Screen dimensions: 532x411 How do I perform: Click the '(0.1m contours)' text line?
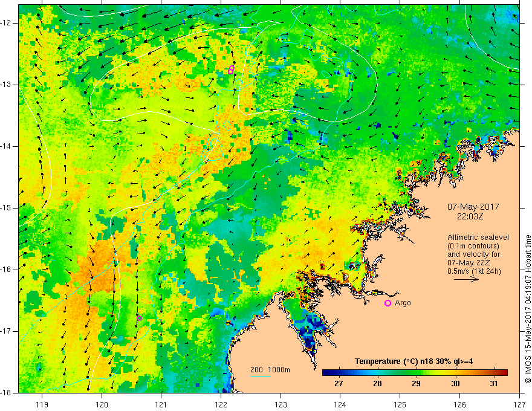tap(473, 246)
